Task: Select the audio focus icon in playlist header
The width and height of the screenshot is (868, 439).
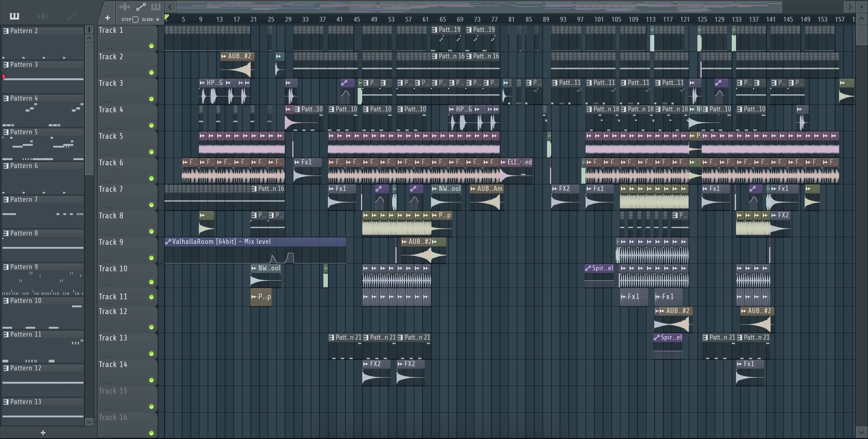Action: [x=125, y=7]
